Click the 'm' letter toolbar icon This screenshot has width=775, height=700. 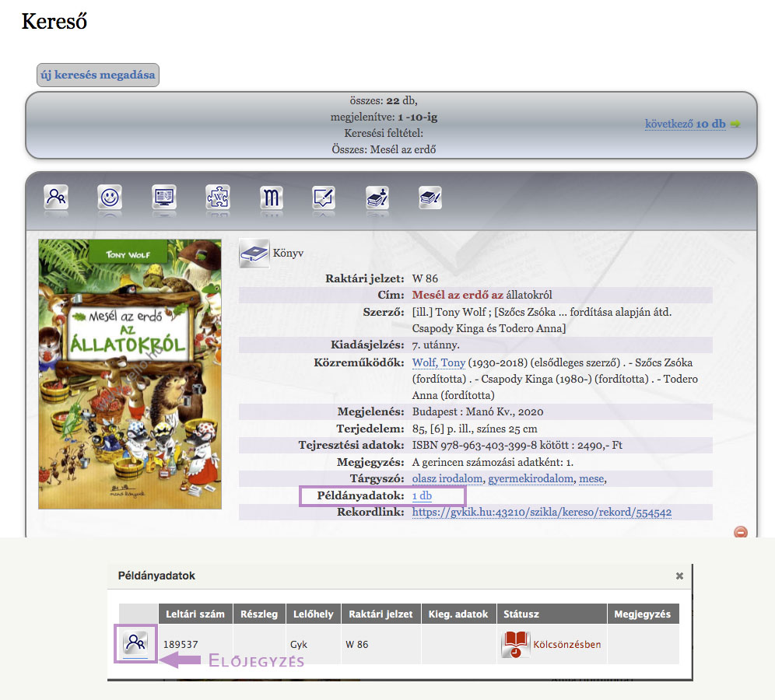click(x=271, y=197)
